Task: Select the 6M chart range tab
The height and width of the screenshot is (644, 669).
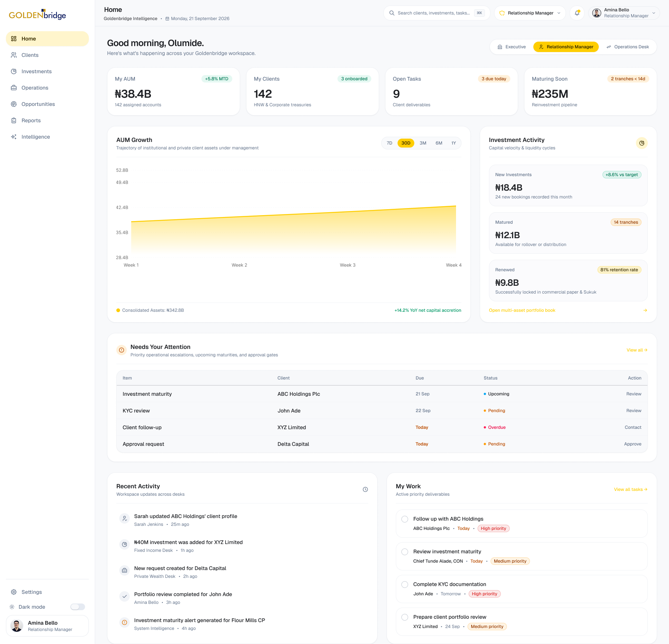Action: [439, 143]
